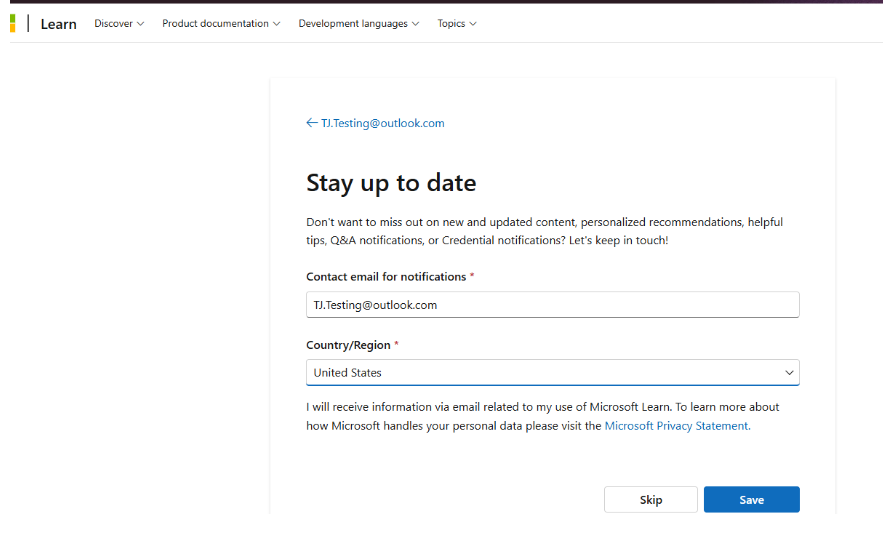Click the Discover chevron arrow
This screenshot has width=883, height=551.
pos(140,24)
